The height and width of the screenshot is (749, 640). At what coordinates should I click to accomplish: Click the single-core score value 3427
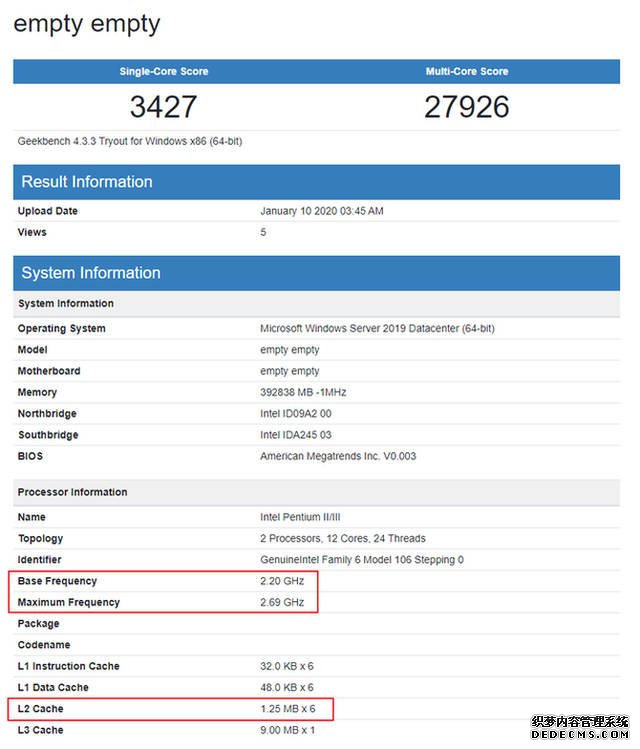pyautogui.click(x=163, y=107)
